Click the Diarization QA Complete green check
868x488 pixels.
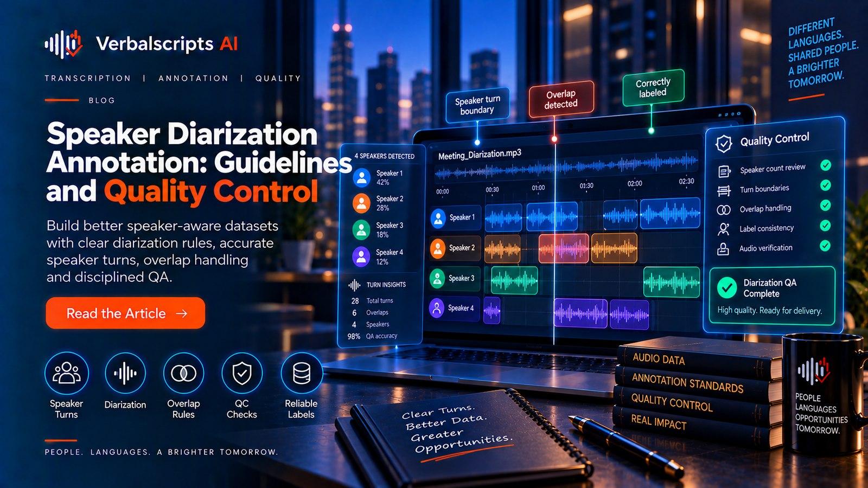727,288
